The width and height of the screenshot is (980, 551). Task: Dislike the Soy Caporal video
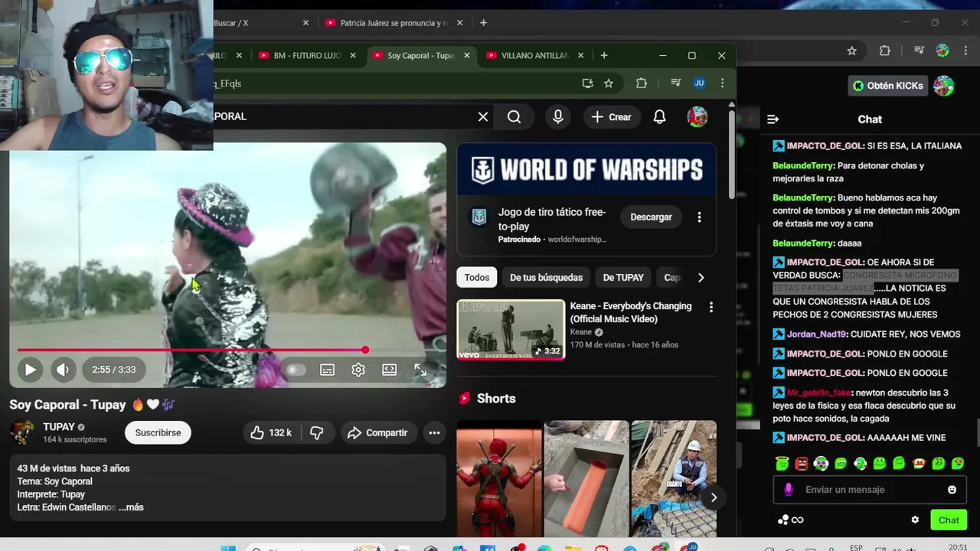pos(317,432)
